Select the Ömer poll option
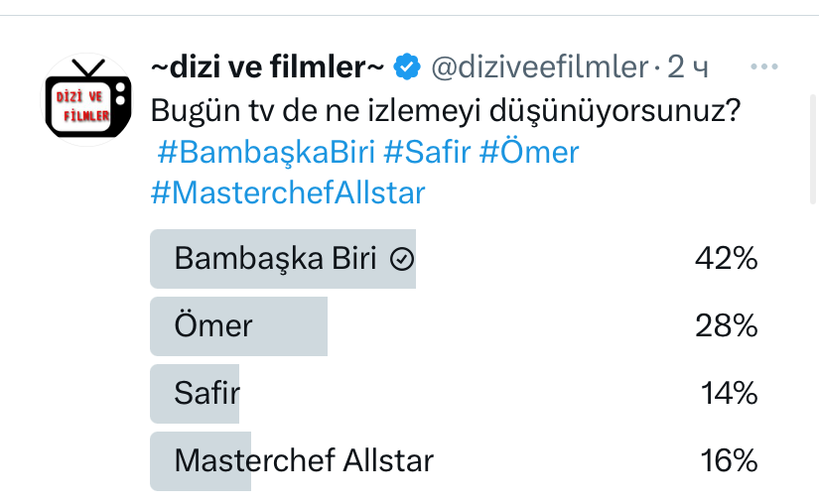The height and width of the screenshot is (504, 819). click(213, 326)
